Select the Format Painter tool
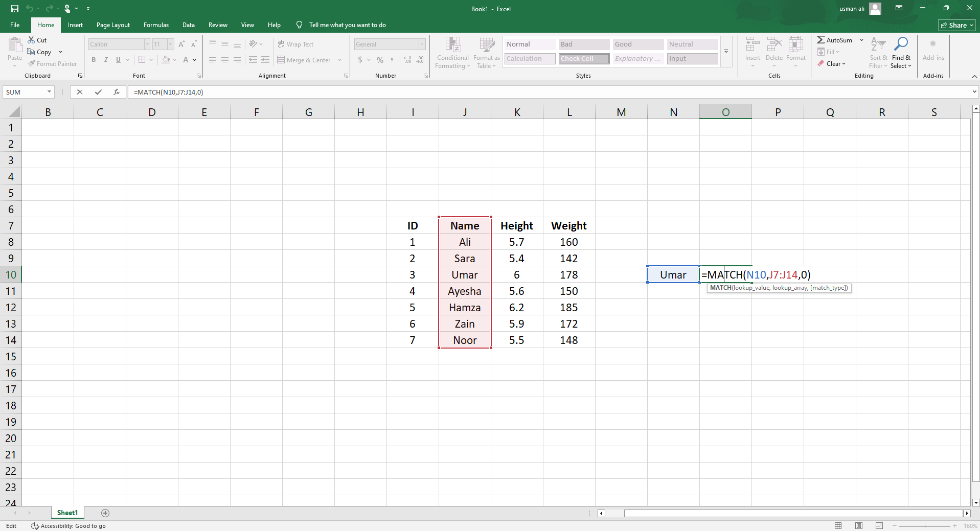 click(52, 64)
